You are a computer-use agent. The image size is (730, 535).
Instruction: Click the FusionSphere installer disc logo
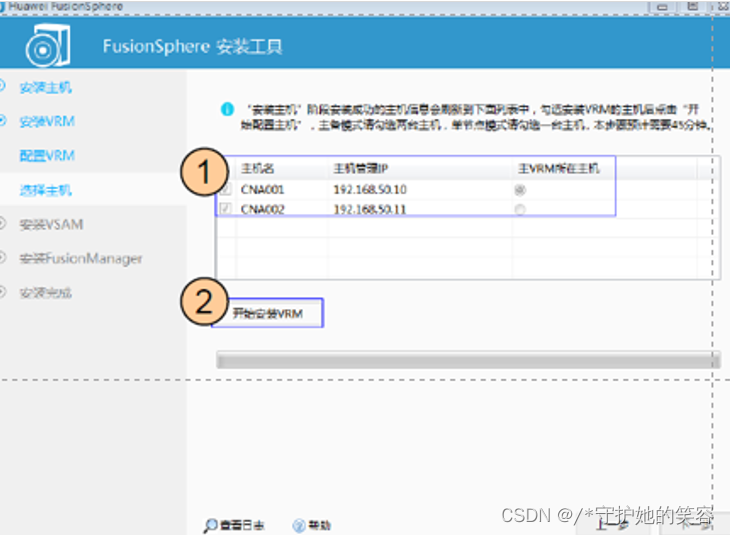(48, 46)
